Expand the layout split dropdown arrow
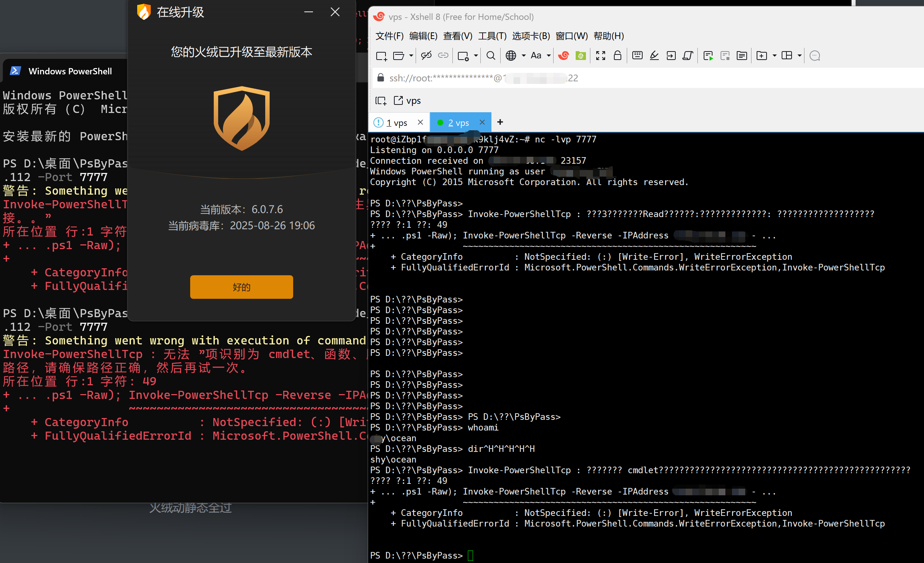Image resolution: width=924 pixels, height=563 pixels. click(x=800, y=56)
